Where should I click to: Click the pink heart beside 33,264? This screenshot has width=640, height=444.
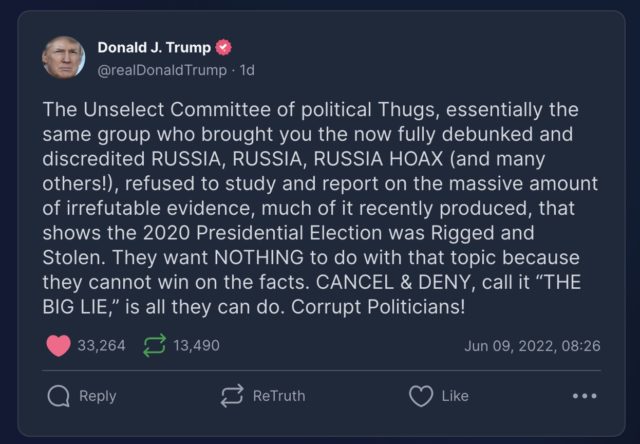click(x=59, y=346)
